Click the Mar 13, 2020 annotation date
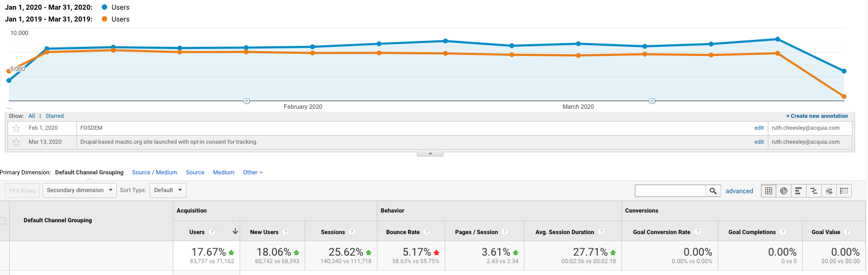This screenshot has width=868, height=275. click(45, 142)
